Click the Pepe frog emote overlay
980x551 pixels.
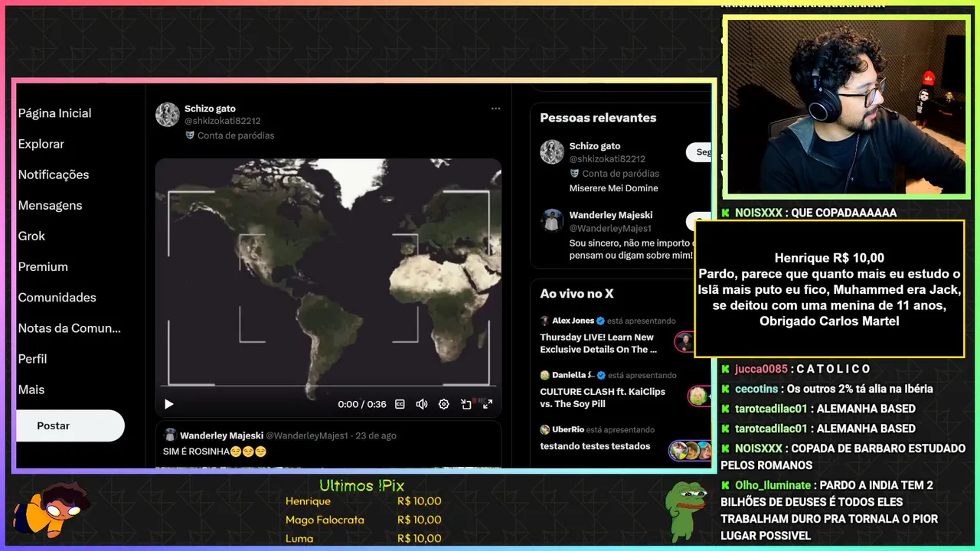click(684, 511)
